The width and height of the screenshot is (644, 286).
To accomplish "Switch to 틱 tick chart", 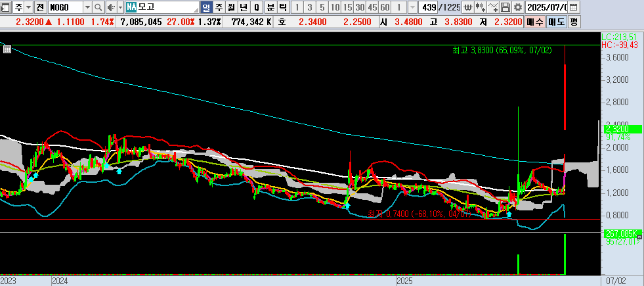I will pyautogui.click(x=282, y=7).
